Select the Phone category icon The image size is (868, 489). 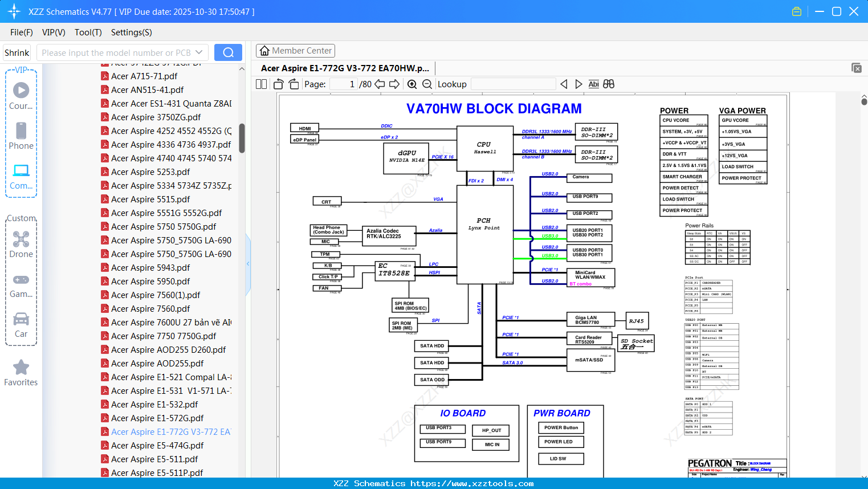click(x=21, y=131)
